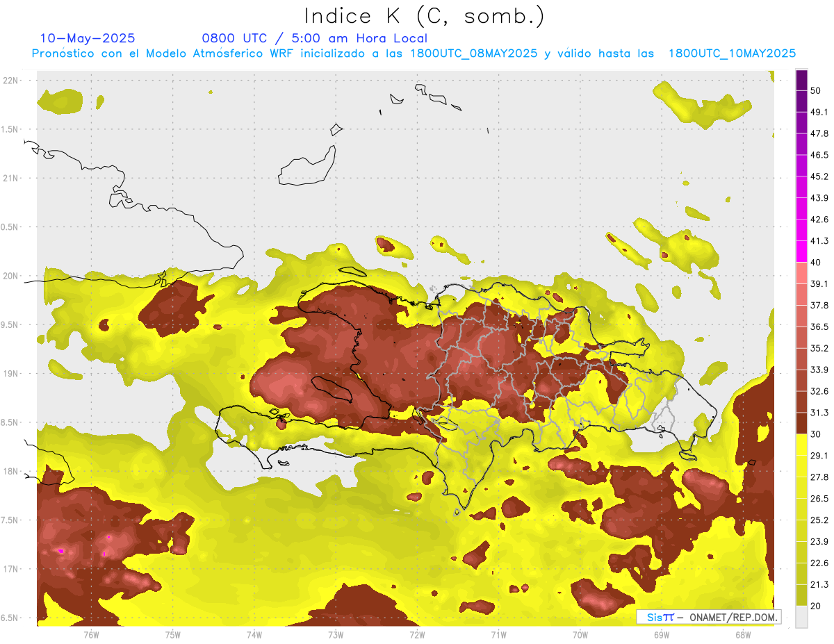This screenshot has height=644, width=834.
Task: Click the '71W' longitude label
Action: [x=498, y=634]
